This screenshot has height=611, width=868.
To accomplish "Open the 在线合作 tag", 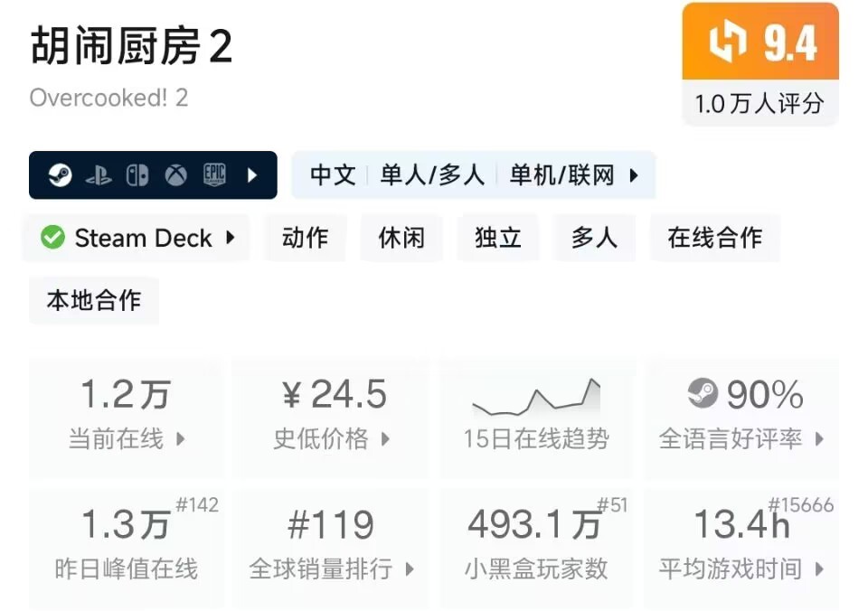I will (x=714, y=238).
